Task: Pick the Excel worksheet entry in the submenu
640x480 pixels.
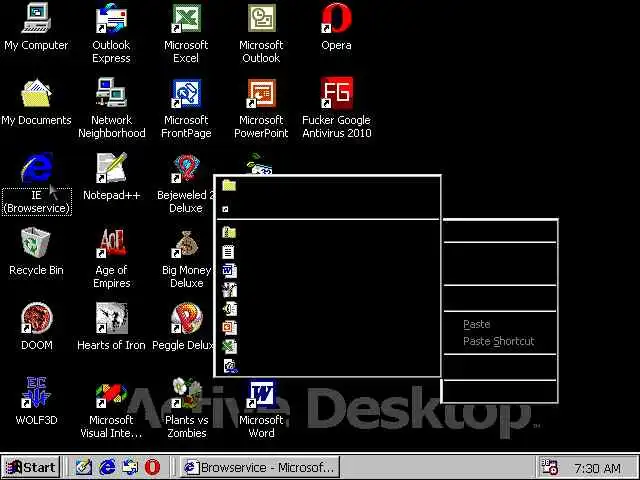Action: [x=327, y=347]
